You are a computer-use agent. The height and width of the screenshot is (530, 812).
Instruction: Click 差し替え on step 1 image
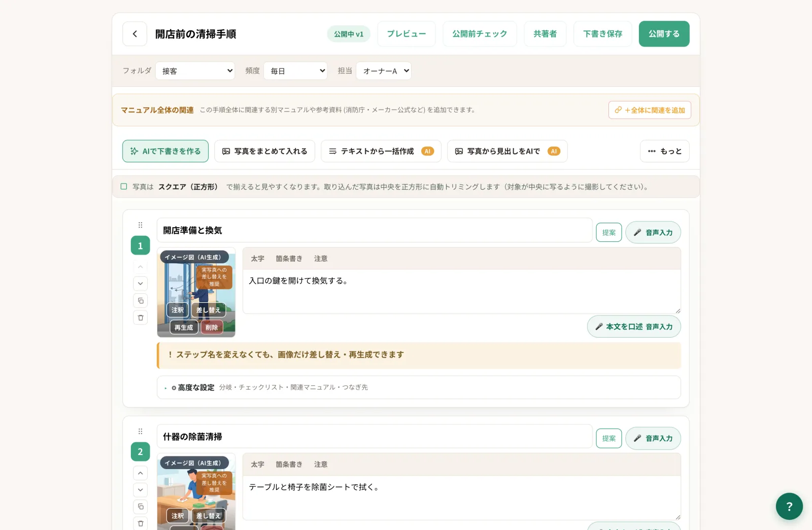[209, 310]
